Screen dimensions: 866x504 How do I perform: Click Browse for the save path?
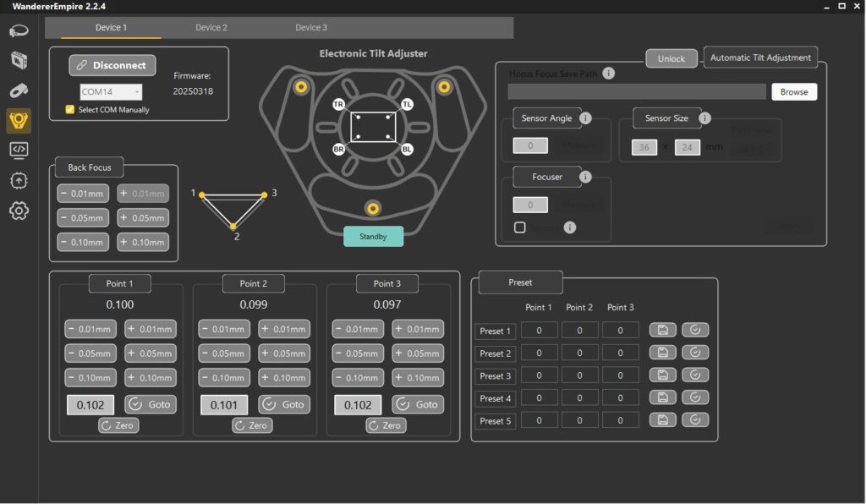point(793,91)
